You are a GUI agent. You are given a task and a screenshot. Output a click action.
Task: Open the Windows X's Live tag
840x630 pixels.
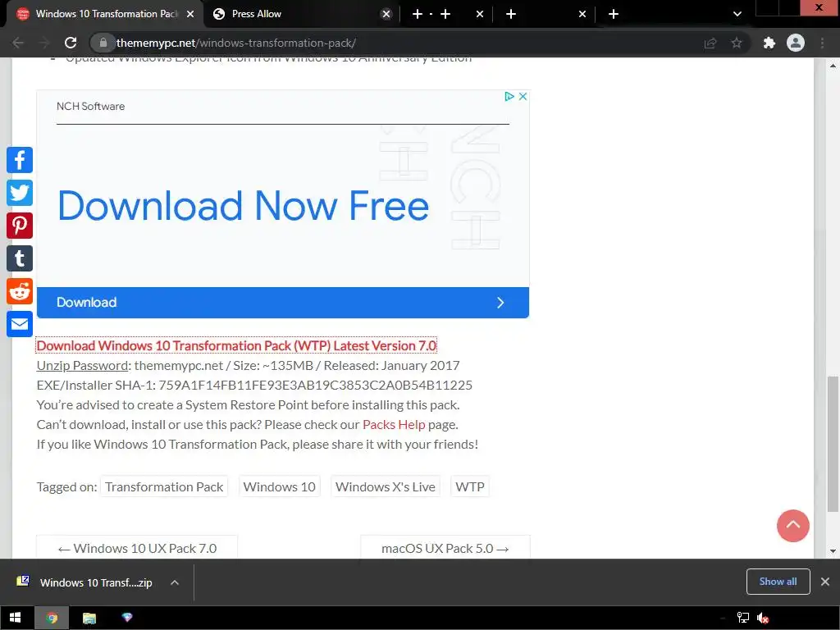pyautogui.click(x=386, y=486)
